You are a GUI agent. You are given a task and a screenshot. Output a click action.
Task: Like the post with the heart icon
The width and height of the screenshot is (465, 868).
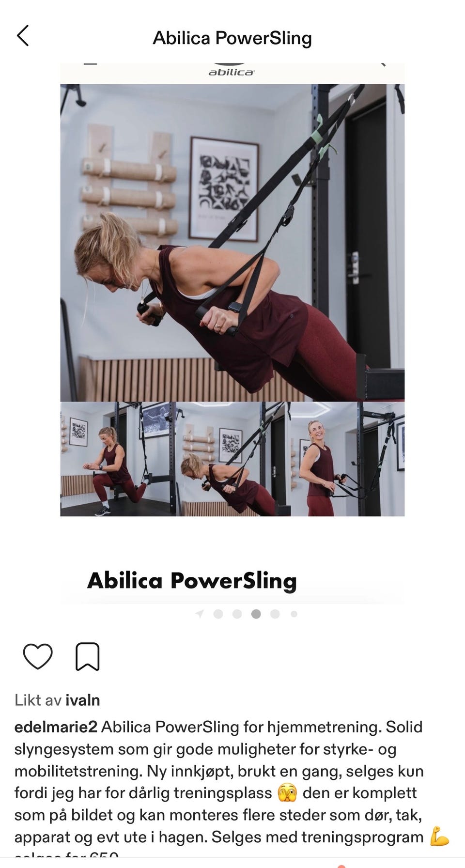38,657
